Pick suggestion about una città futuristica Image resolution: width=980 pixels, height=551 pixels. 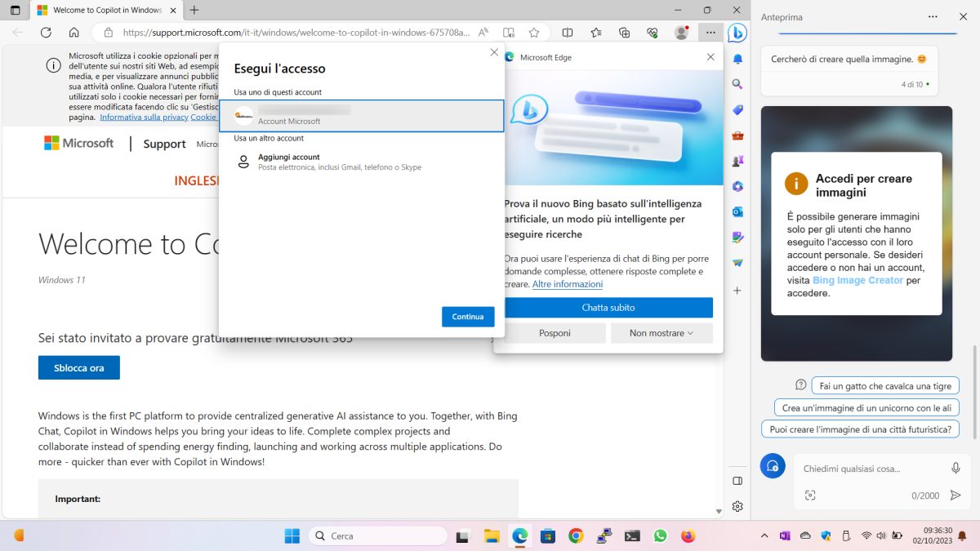pyautogui.click(x=861, y=429)
